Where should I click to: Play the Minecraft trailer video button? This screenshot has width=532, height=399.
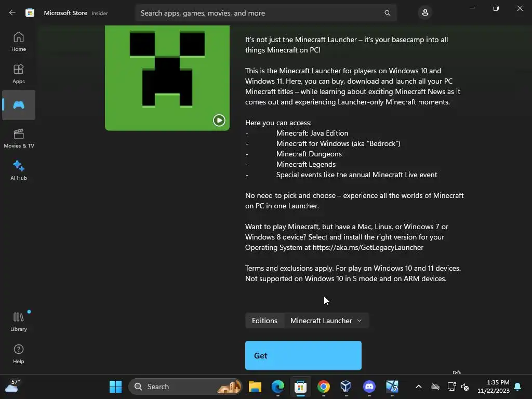coord(219,120)
